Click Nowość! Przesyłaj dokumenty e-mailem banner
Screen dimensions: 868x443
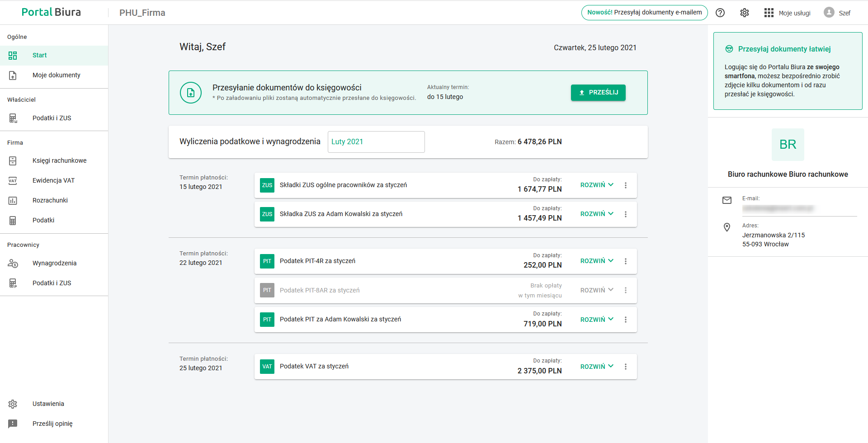(644, 13)
